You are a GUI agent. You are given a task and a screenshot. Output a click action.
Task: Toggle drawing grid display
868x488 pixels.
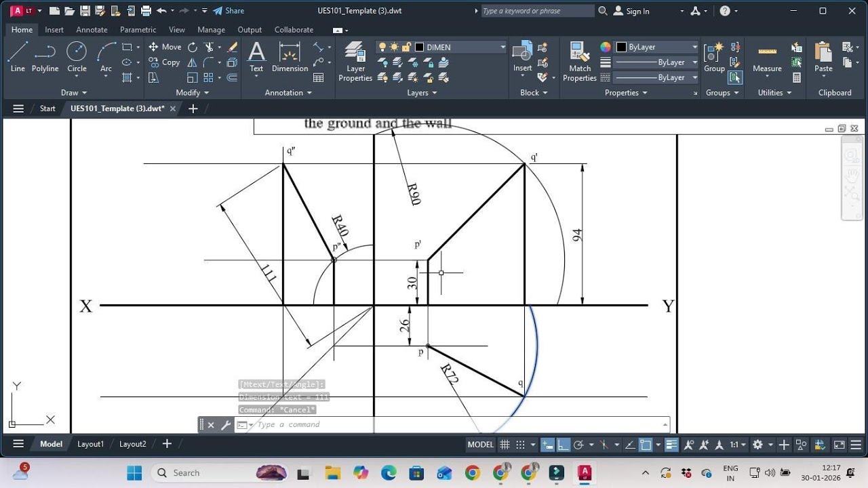pyautogui.click(x=505, y=445)
